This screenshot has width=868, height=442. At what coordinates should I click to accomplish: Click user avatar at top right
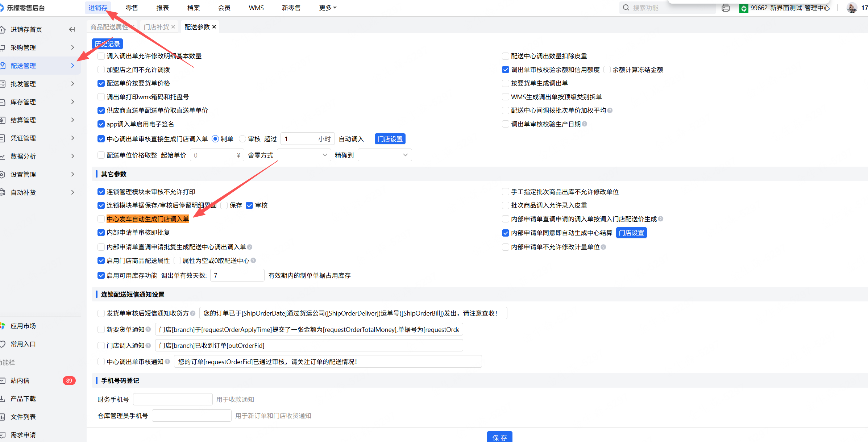pos(851,8)
